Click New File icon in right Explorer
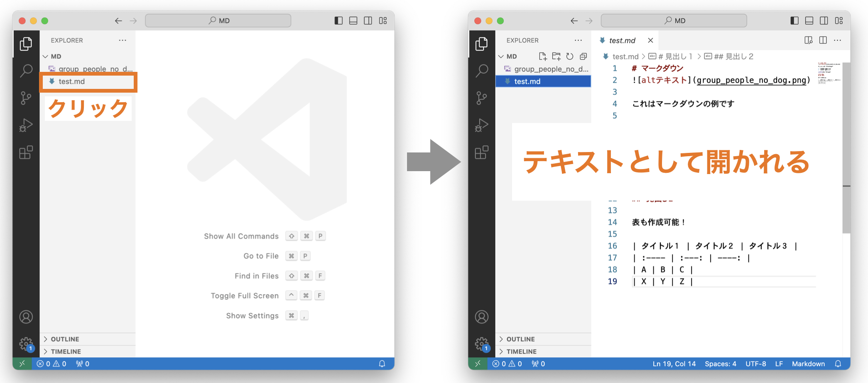The image size is (868, 383). pos(542,56)
